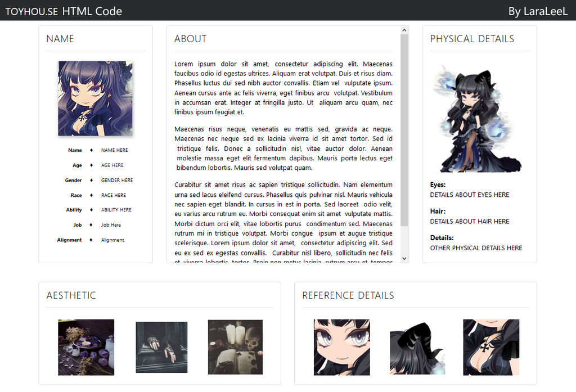Screen dimensions: 576x392
Task: Click the bold Race label
Action: tap(76, 196)
